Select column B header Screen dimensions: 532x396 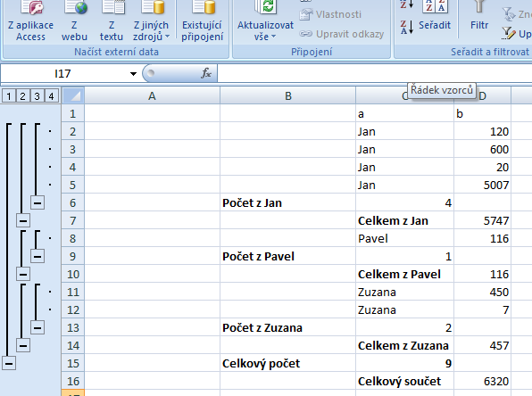click(x=287, y=96)
